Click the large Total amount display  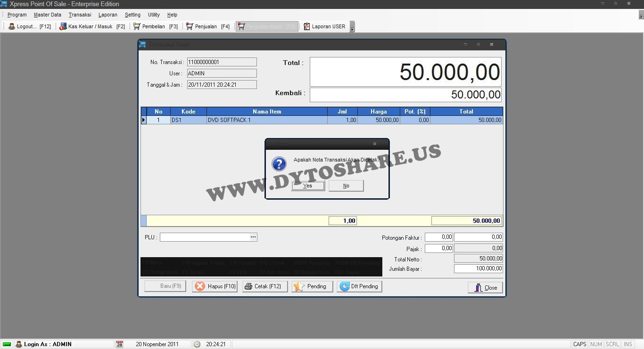click(405, 72)
